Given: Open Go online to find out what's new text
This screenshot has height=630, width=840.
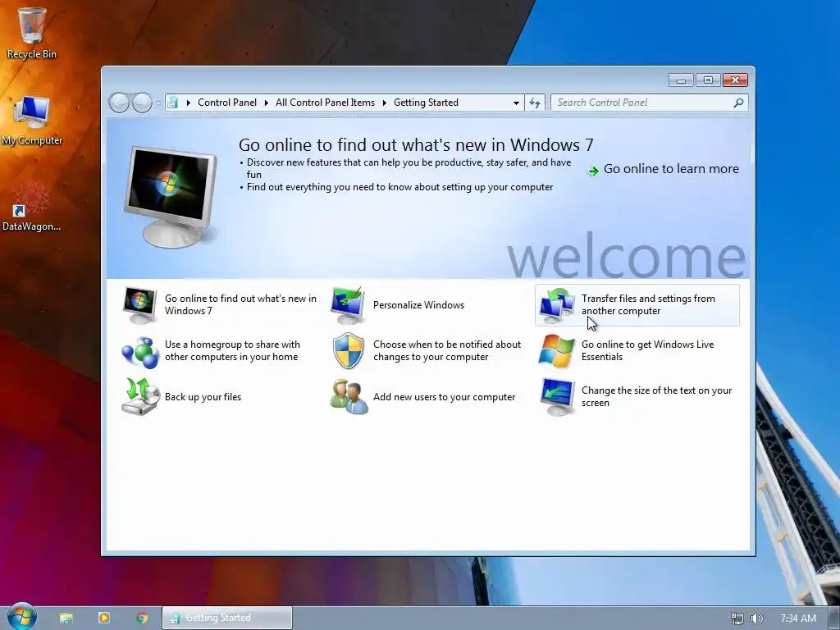Looking at the screenshot, I should (240, 304).
